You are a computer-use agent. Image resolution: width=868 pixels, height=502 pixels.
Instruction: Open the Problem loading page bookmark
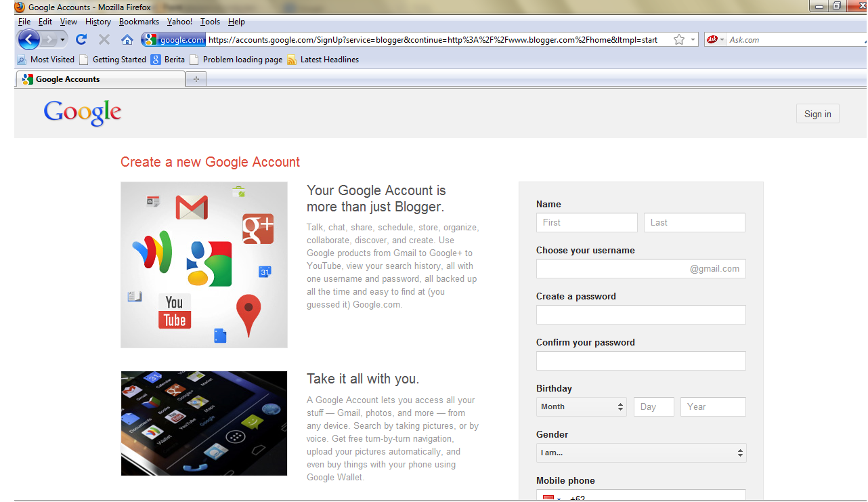coord(236,60)
